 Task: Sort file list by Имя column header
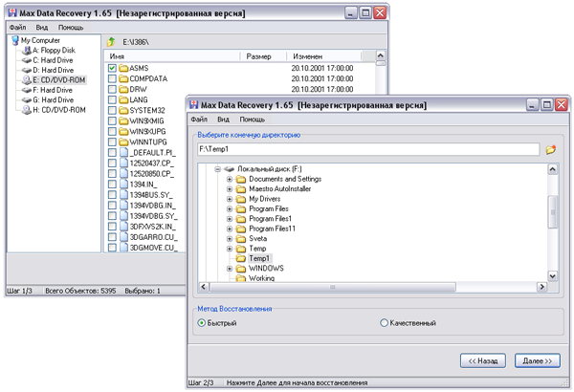point(172,56)
